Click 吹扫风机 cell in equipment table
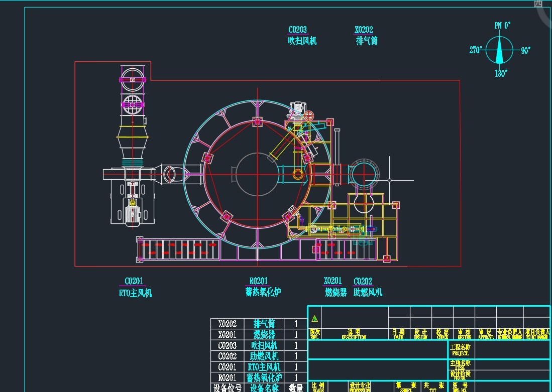The image size is (552, 392). [264, 345]
